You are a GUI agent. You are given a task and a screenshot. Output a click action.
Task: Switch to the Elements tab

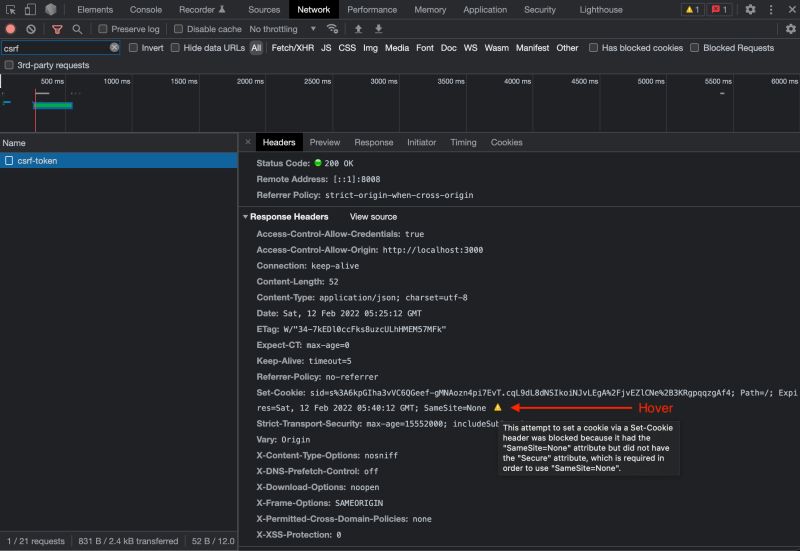click(95, 9)
